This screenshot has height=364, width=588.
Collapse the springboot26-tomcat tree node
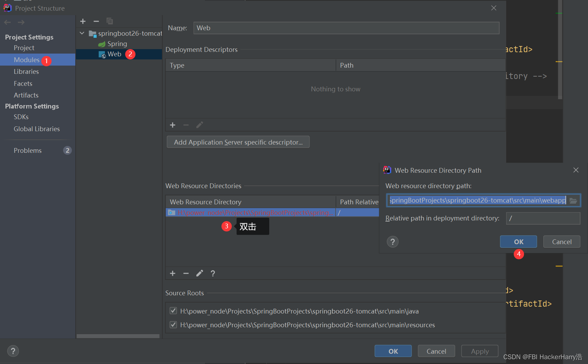point(82,33)
